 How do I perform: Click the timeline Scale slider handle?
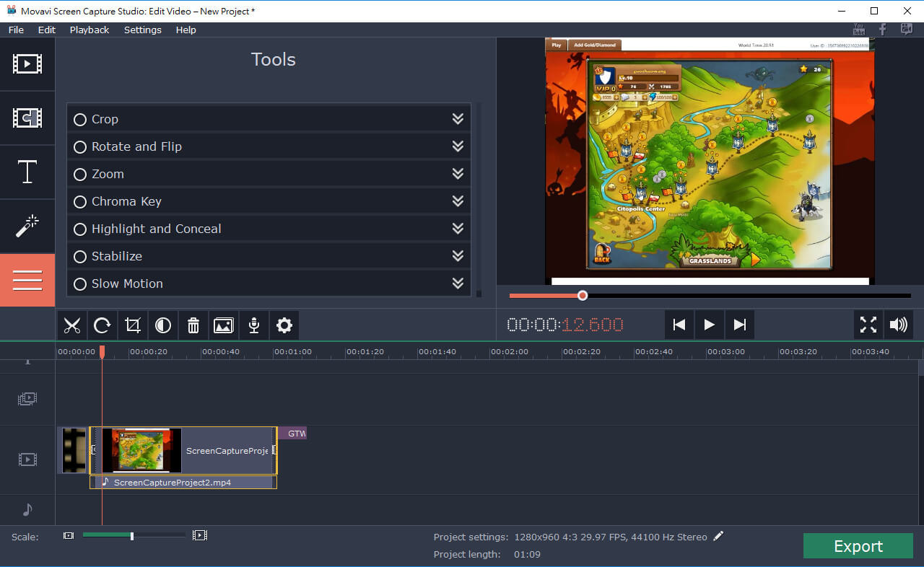(131, 536)
